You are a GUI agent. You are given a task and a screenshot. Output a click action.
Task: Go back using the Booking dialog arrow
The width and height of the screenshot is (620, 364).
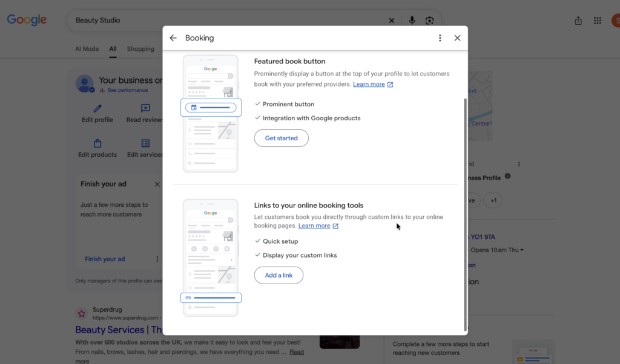click(173, 38)
